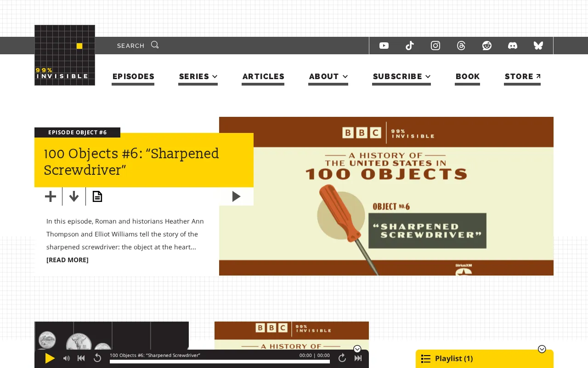Screen dimensions: 588x368
Task: Expand the Subscribe dropdown menu
Action: pyautogui.click(x=401, y=77)
